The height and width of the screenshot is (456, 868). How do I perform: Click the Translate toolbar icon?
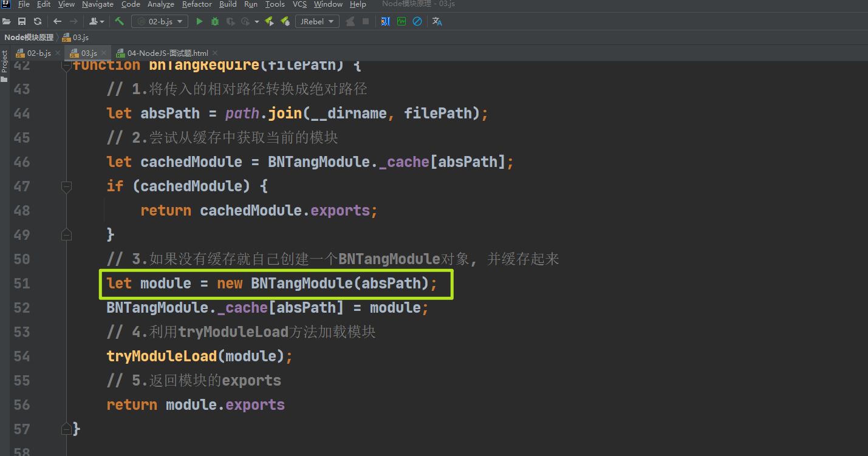pos(437,21)
